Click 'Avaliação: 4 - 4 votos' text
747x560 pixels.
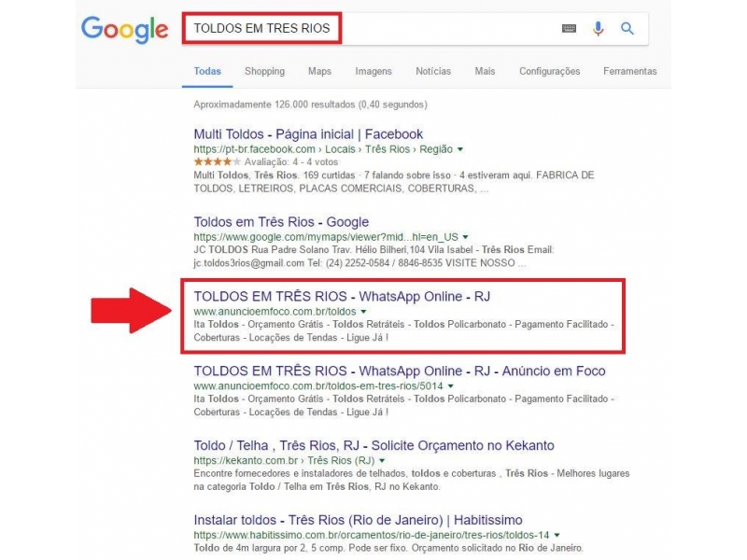pyautogui.click(x=291, y=161)
